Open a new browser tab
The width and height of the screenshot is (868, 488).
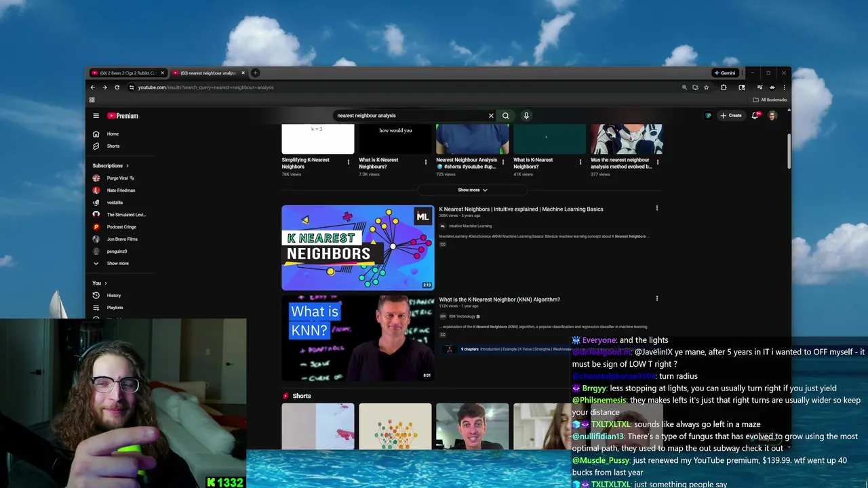(x=255, y=73)
